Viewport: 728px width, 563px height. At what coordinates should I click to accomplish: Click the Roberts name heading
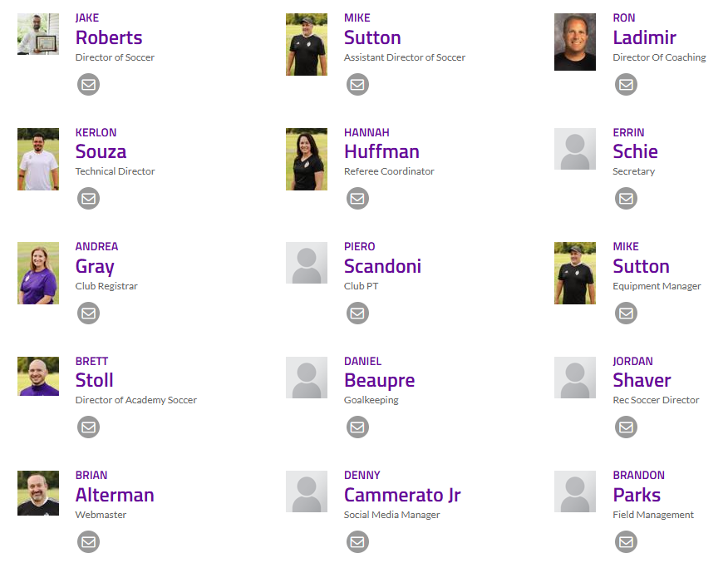click(x=109, y=37)
